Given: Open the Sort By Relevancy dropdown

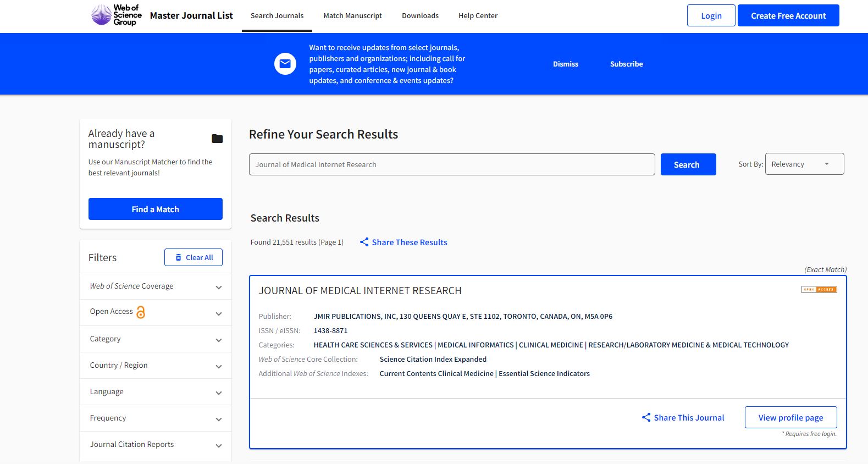Looking at the screenshot, I should pos(804,164).
